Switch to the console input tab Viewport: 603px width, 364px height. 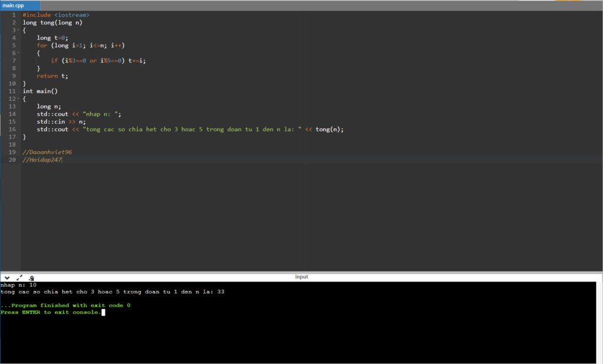(301, 277)
